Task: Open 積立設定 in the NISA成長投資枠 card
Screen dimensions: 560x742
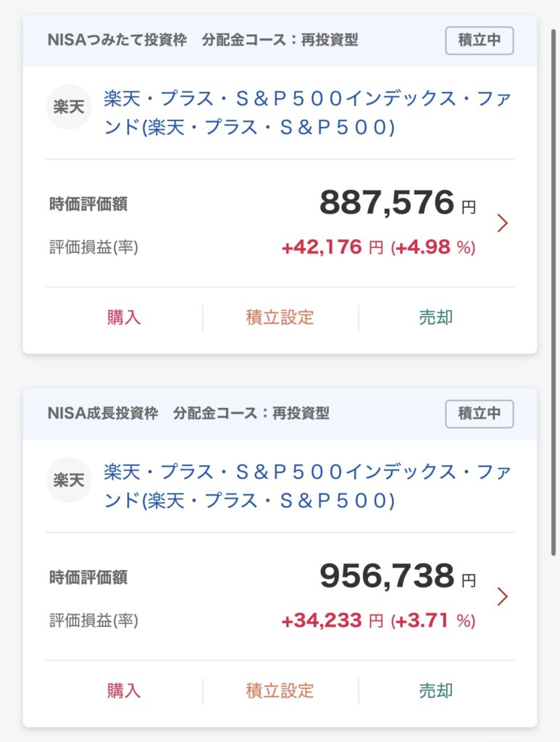Action: 280,691
